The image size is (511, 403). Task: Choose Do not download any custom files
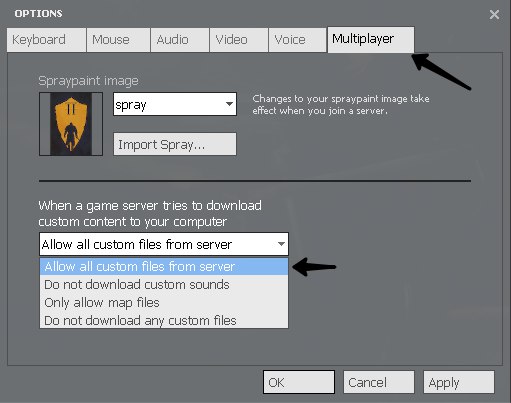(164, 320)
